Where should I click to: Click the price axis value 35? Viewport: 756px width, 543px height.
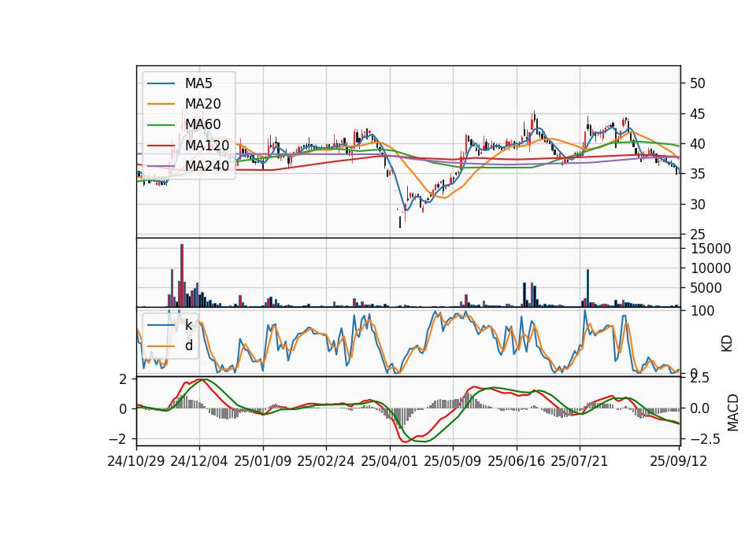click(x=698, y=174)
